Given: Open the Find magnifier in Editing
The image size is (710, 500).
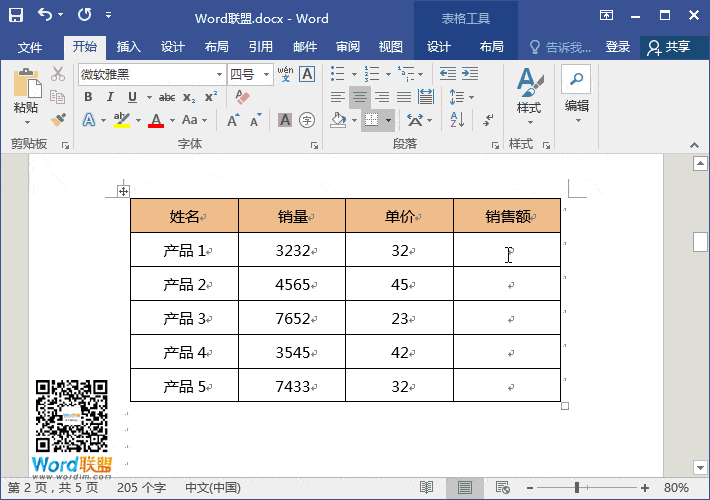Looking at the screenshot, I should 576,79.
